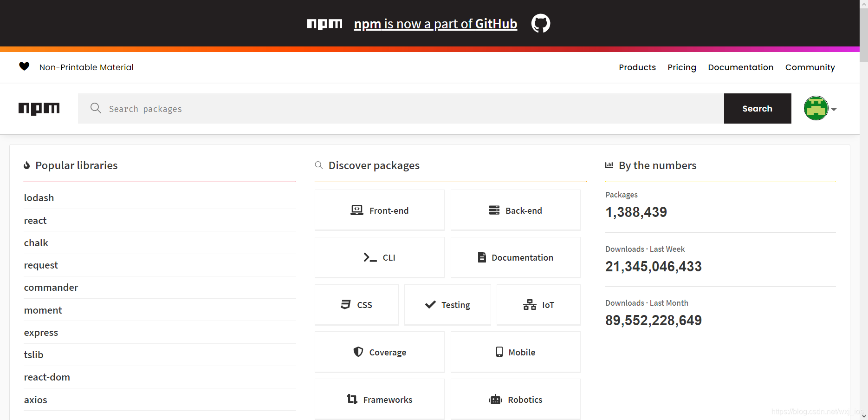This screenshot has width=868, height=420.
Task: Click the page vertical scrollbar thumb
Action: 864,35
